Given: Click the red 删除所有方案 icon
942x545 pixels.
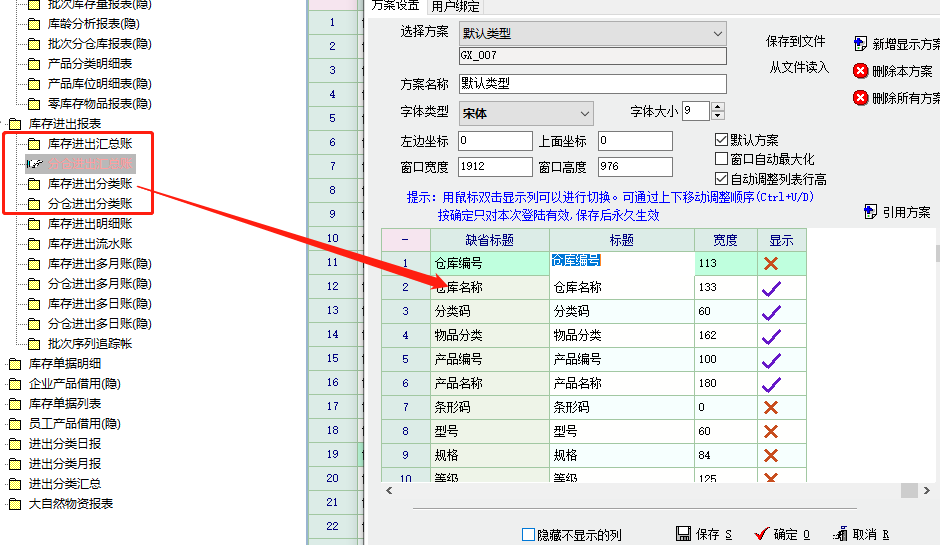Looking at the screenshot, I should 860,98.
